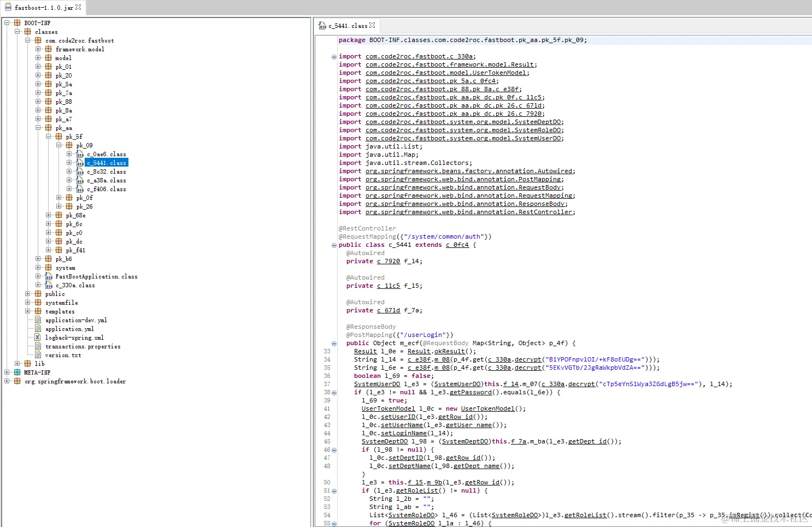Screen dimensions: 812x527
Task: Click the pk_01 package icon
Action: [x=48, y=67]
